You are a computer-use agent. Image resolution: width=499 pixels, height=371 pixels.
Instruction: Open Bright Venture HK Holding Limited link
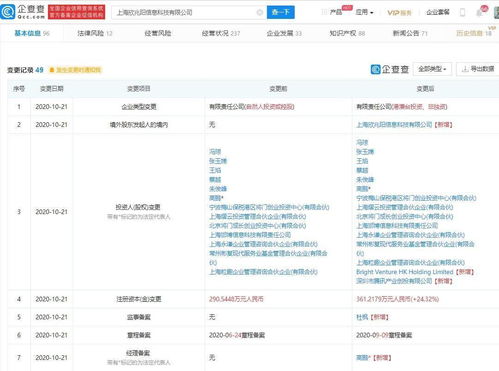pos(405,272)
